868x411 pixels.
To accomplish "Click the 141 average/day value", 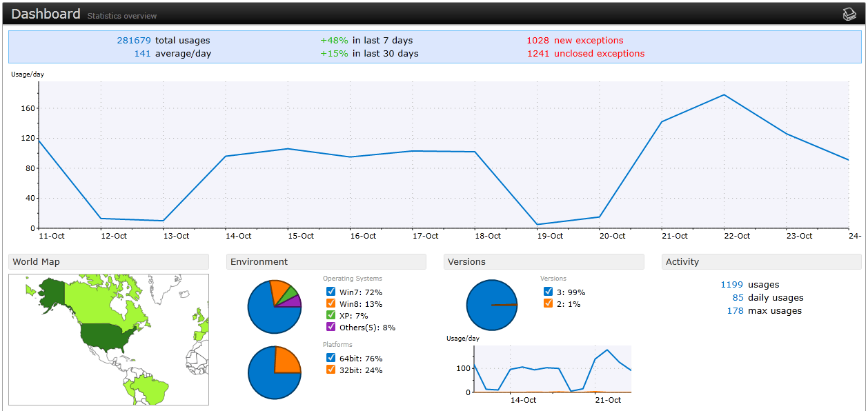I will 142,53.
